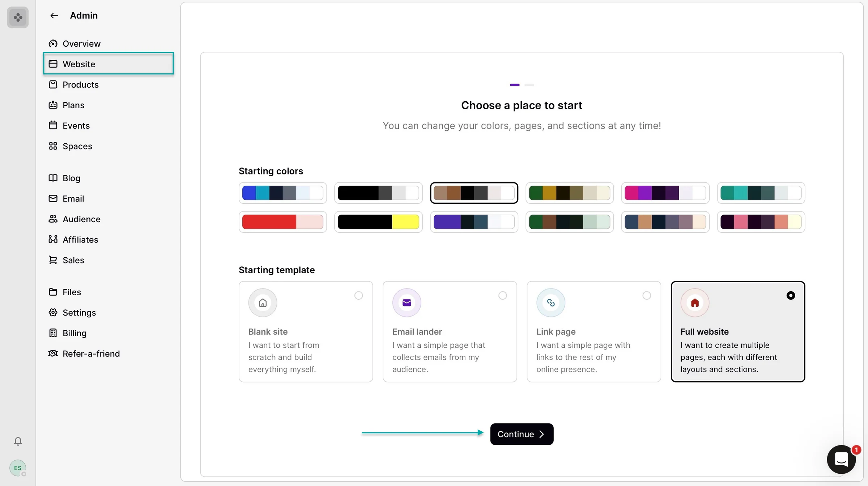Click the Overview gauge icon

tap(53, 43)
